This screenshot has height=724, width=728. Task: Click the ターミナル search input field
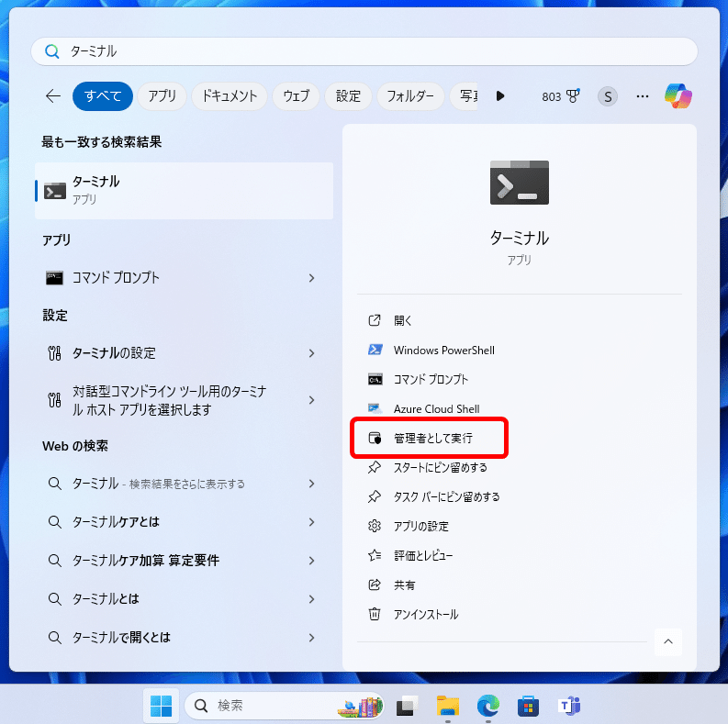pyautogui.click(x=364, y=51)
